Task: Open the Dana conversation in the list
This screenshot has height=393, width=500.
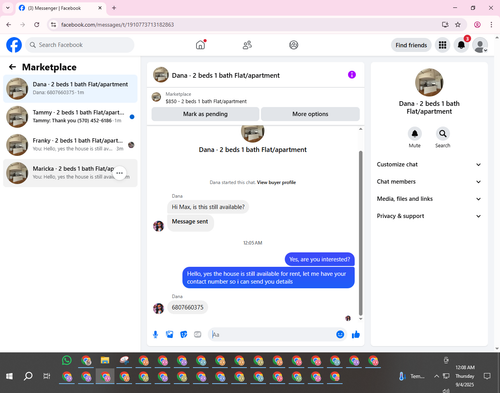Action: coord(70,89)
